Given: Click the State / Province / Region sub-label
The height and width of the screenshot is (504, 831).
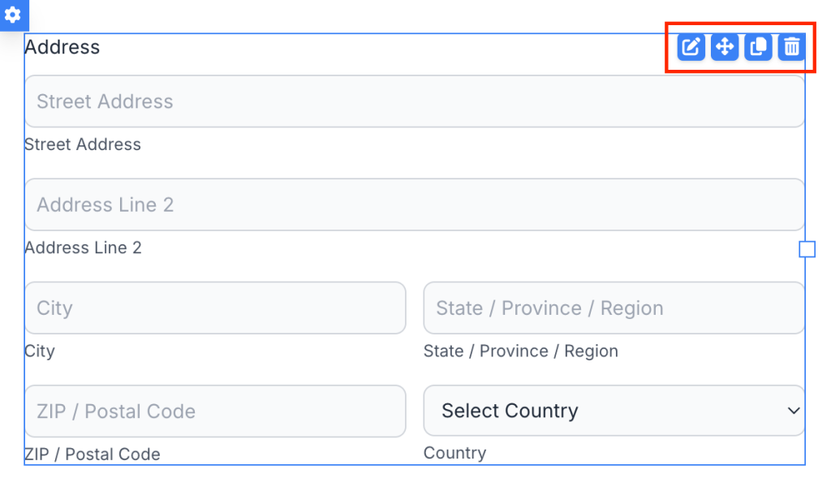Looking at the screenshot, I should [x=520, y=351].
